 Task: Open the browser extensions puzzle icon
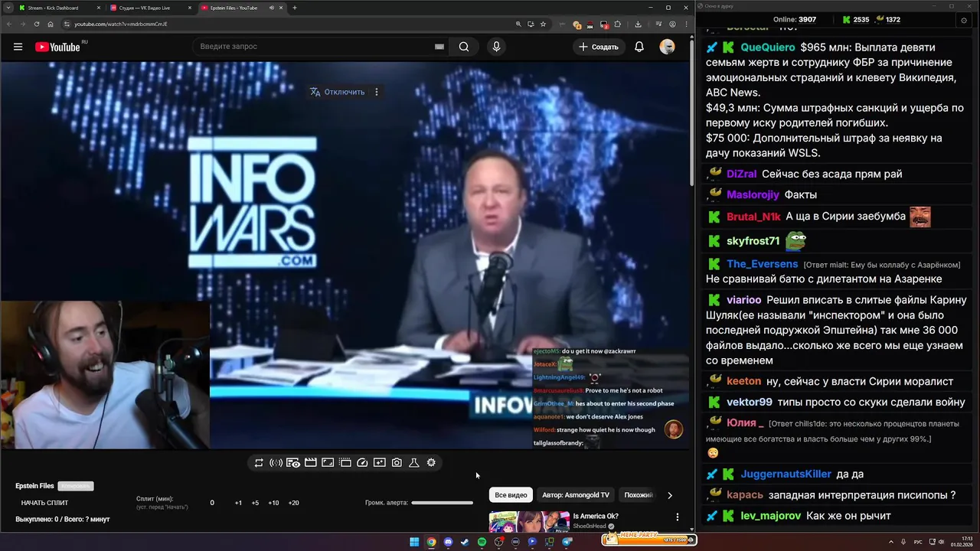point(618,24)
